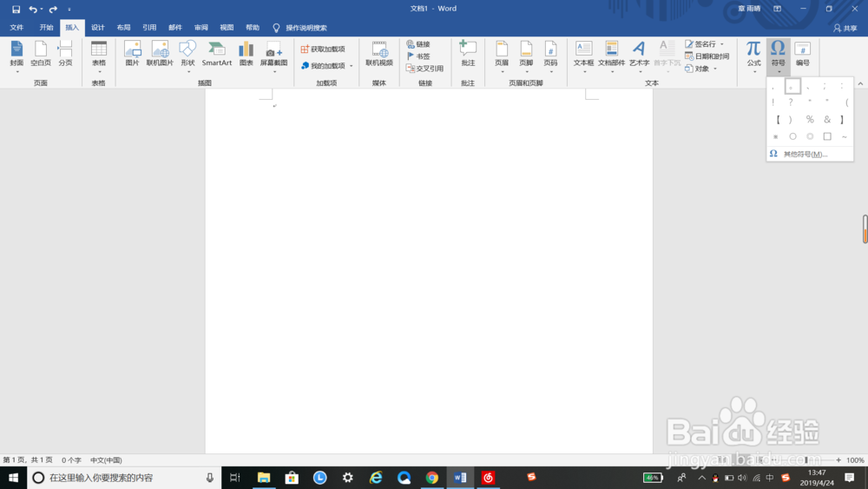Insert an online video (联机视频)
Screen dimensions: 868x489
pos(379,54)
